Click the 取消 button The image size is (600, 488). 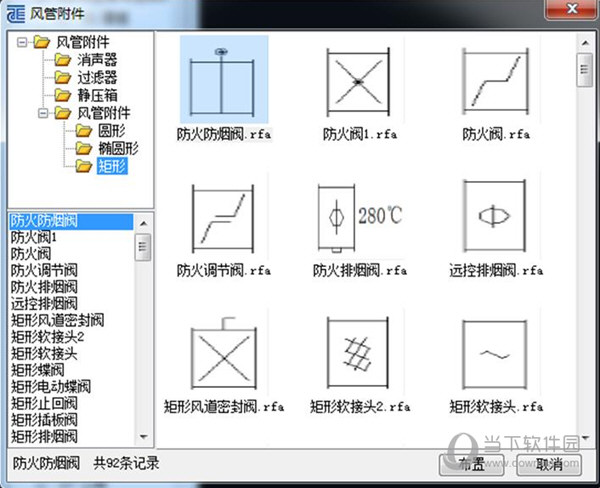click(549, 465)
